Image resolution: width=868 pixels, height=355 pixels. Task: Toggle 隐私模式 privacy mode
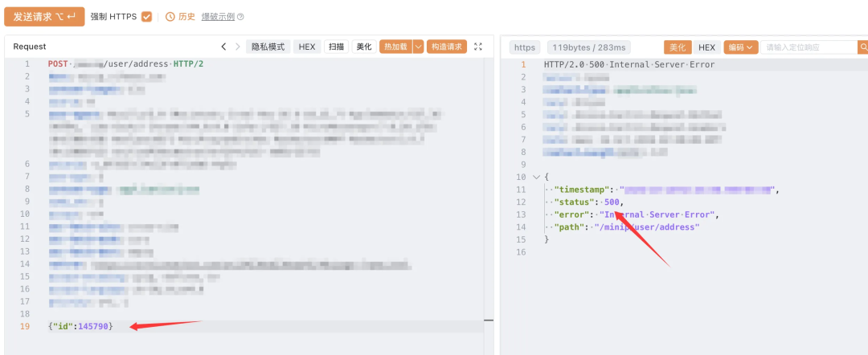click(268, 47)
